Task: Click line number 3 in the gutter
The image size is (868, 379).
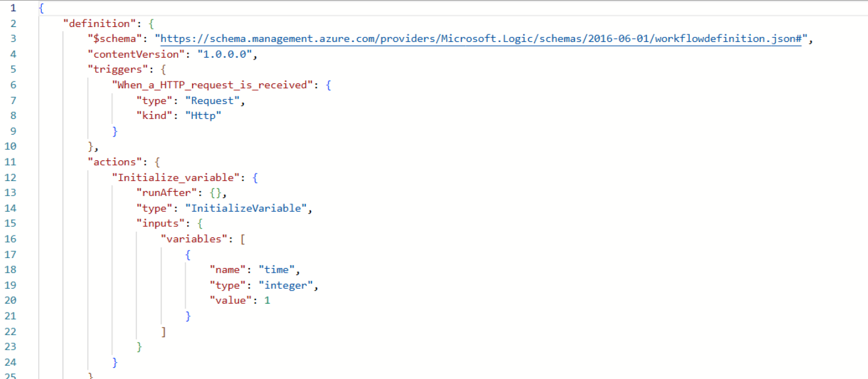Action: point(14,39)
